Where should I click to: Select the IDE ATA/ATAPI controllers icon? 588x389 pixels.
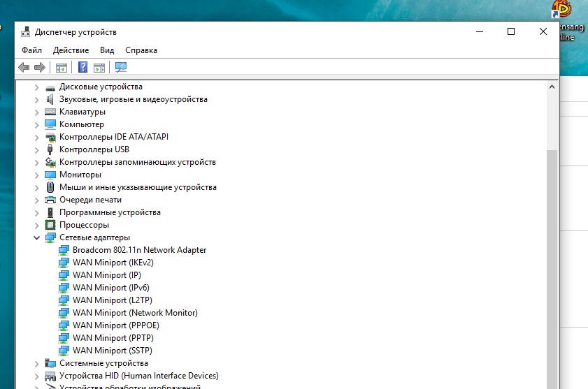50,137
